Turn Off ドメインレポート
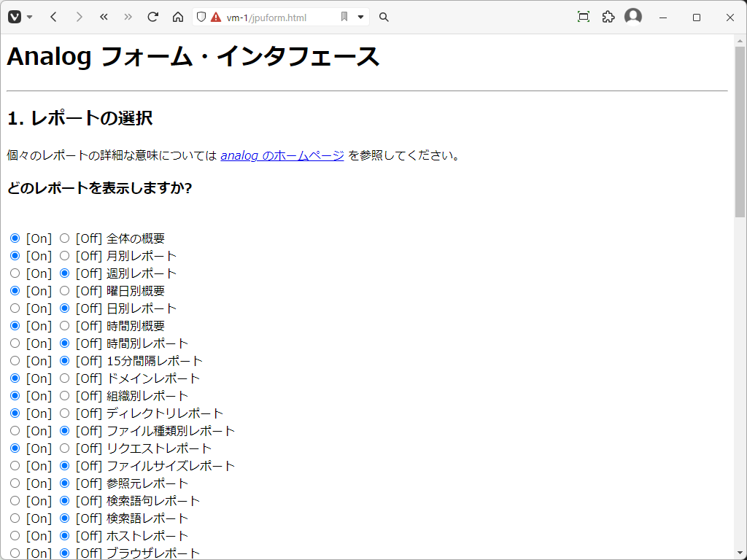This screenshot has height=560, width=747. tap(64, 378)
